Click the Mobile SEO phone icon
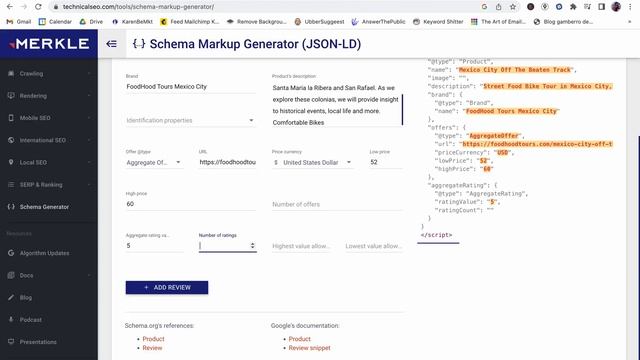This screenshot has height=360, width=640. tap(11, 118)
